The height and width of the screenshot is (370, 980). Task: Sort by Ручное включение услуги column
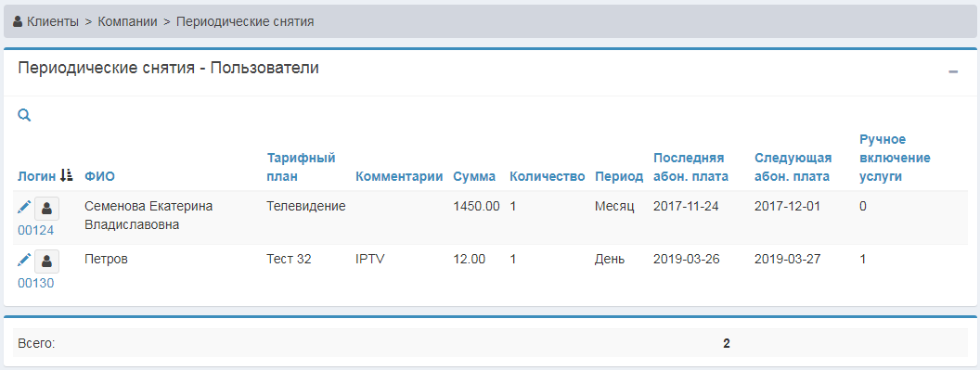click(895, 158)
